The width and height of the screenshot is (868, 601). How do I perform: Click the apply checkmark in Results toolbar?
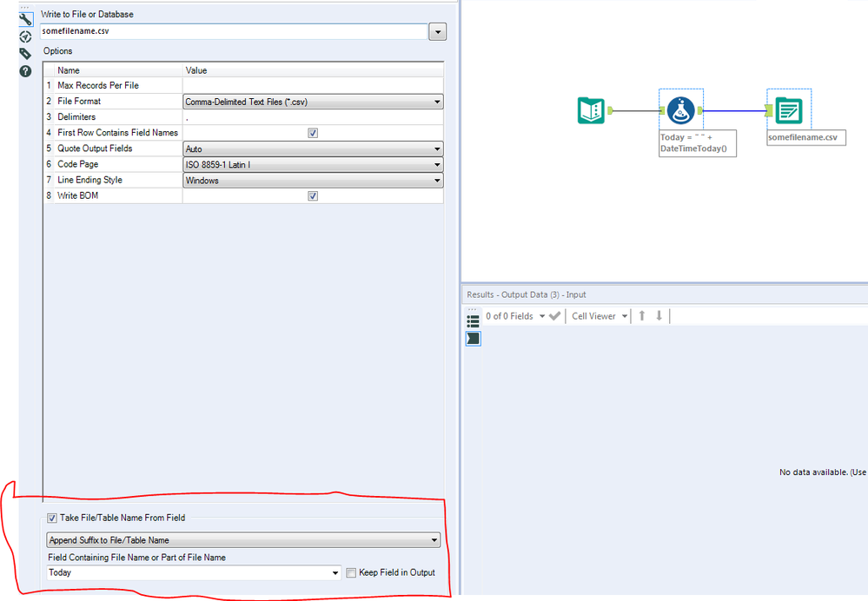554,316
